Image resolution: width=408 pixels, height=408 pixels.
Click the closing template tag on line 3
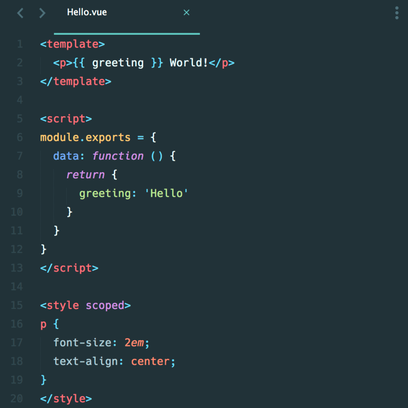tap(76, 81)
